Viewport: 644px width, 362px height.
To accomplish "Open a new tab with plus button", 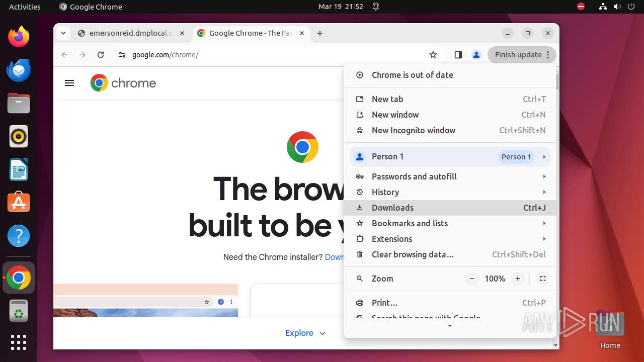I will point(320,33).
